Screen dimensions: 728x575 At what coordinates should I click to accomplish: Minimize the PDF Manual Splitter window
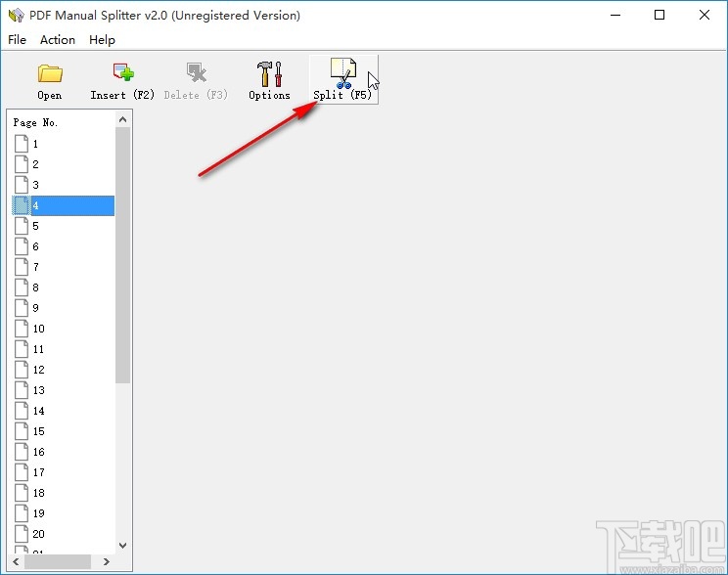click(x=615, y=15)
